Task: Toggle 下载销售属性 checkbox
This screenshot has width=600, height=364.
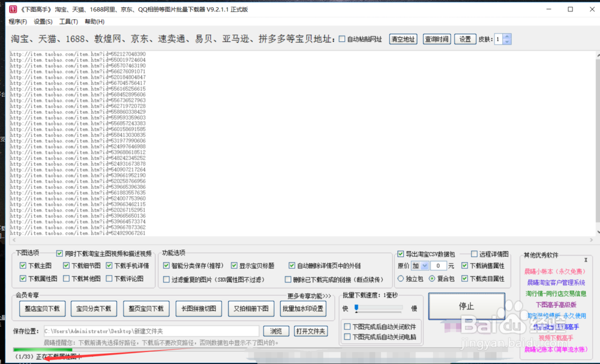Action: pyautogui.click(x=464, y=265)
